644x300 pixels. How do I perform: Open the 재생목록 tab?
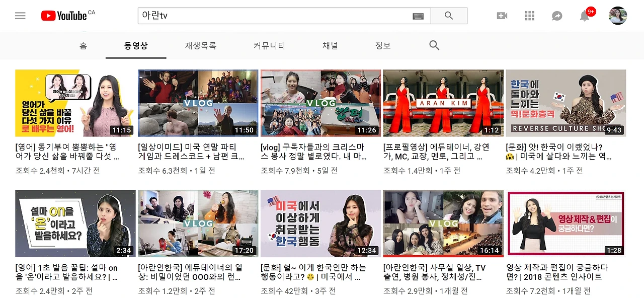point(201,45)
